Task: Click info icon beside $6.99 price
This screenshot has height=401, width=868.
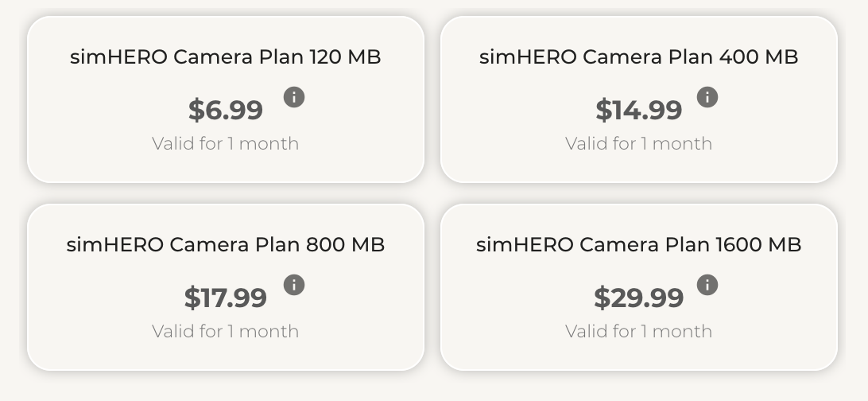Action: 294,97
